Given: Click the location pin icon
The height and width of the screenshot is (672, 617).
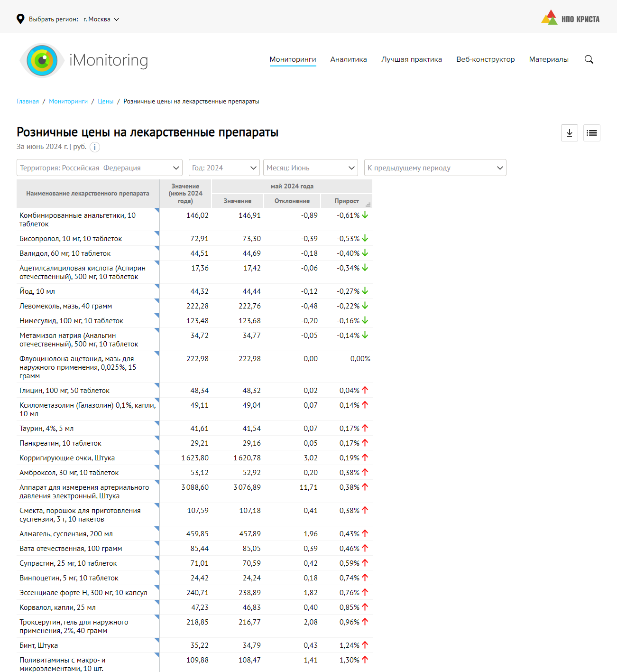Looking at the screenshot, I should [20, 19].
